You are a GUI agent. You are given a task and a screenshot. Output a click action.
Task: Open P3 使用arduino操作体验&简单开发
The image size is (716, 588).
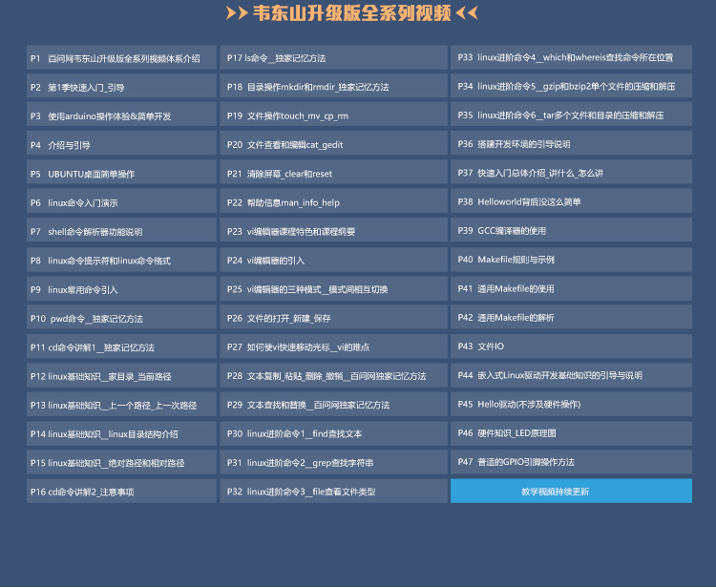pos(121,115)
